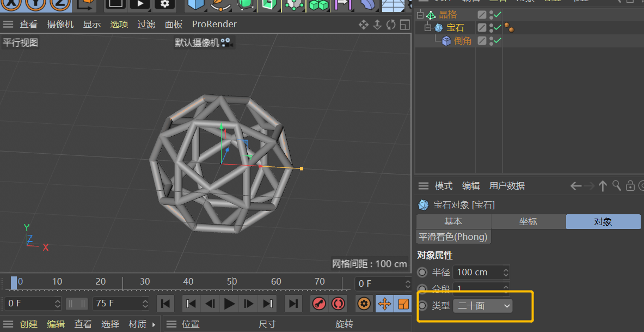Open the volume builder tool icon
The height and width of the screenshot is (332, 644).
coord(343,4)
